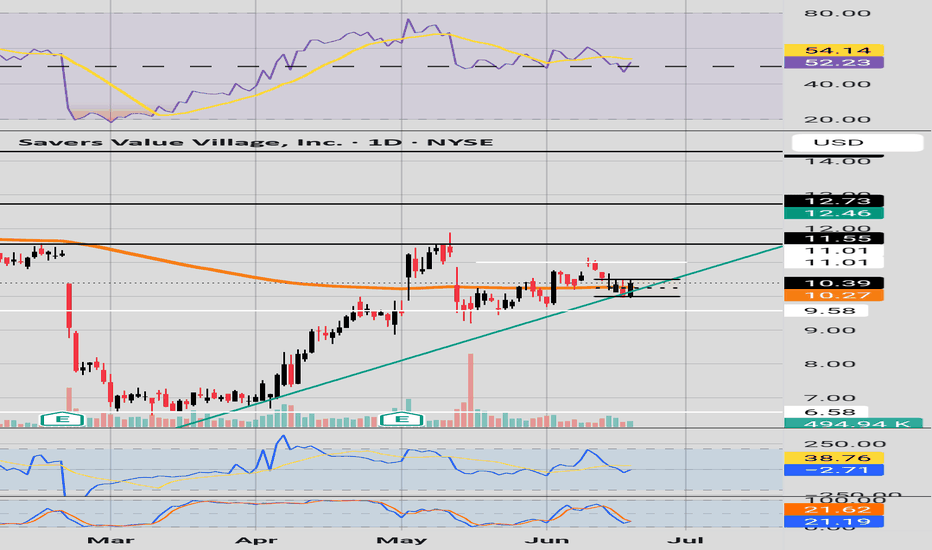Open the USD currency selector
932x550 pixels.
coord(858,143)
